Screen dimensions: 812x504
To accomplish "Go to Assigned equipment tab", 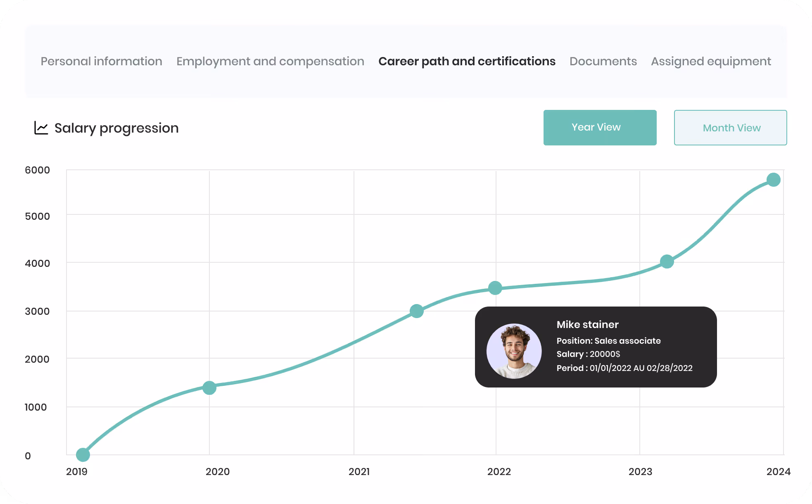I will (711, 61).
